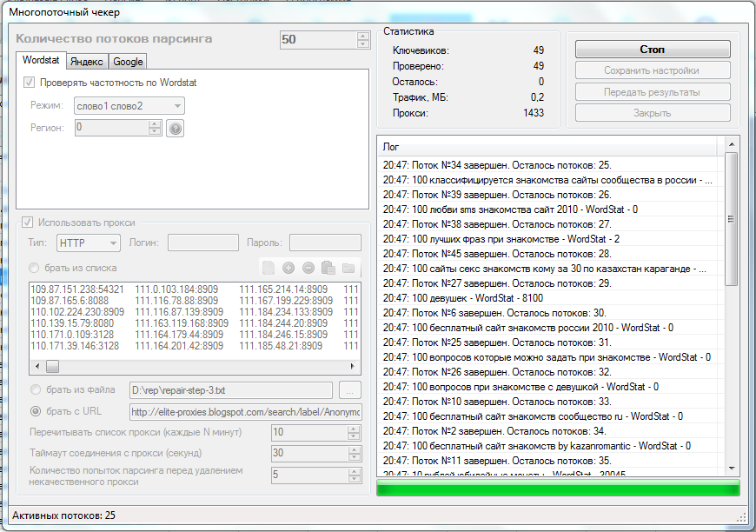Click the proxy URL input field
Image resolution: width=756 pixels, height=532 pixels.
coord(244,412)
